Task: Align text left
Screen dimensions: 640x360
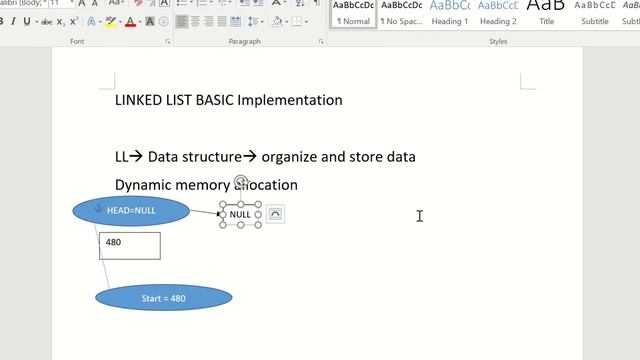Action: (182, 21)
